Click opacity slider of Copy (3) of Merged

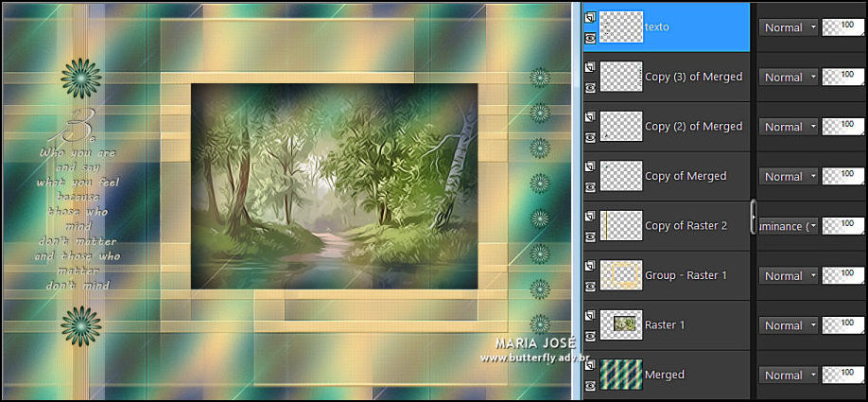coord(843,78)
